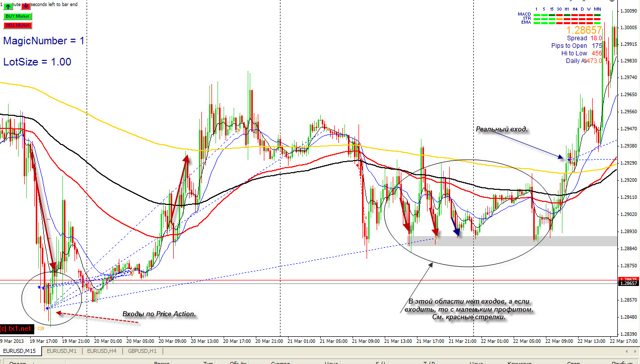Image resolution: width=640 pixels, height=364 pixels.
Task: Select the "MagicNumber = 1" label
Action: pos(44,41)
